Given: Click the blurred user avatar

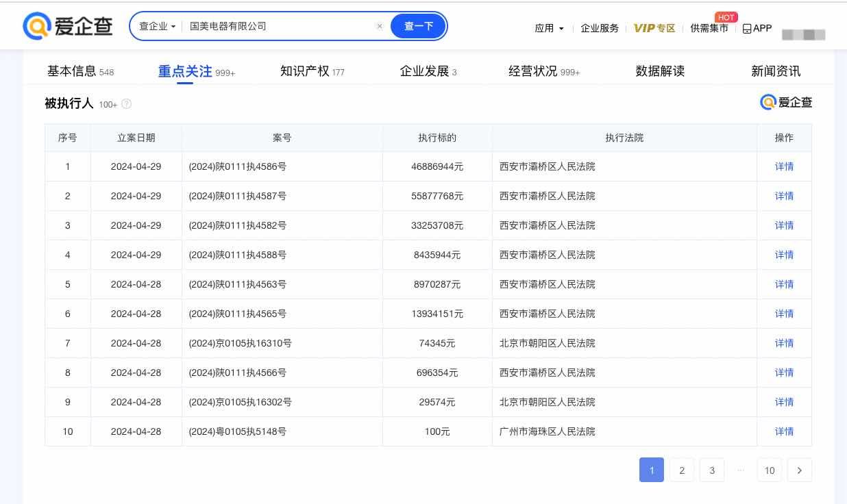Looking at the screenshot, I should pyautogui.click(x=803, y=34).
